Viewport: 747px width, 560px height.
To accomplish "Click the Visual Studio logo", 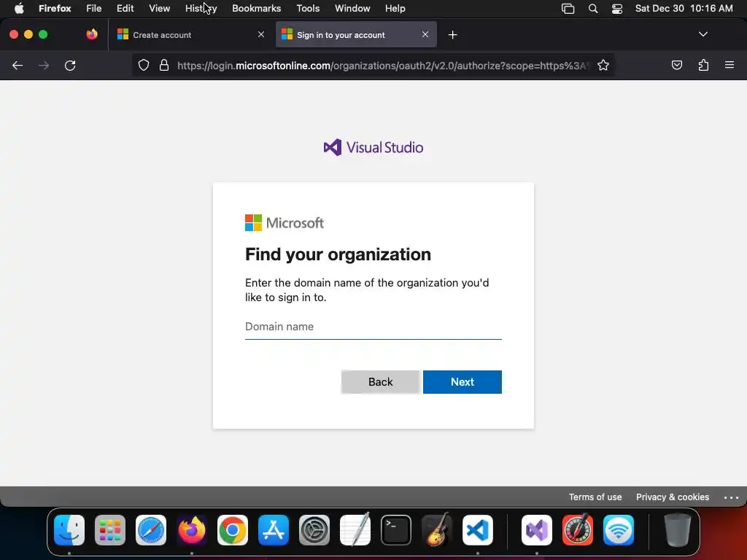I will tap(373, 147).
